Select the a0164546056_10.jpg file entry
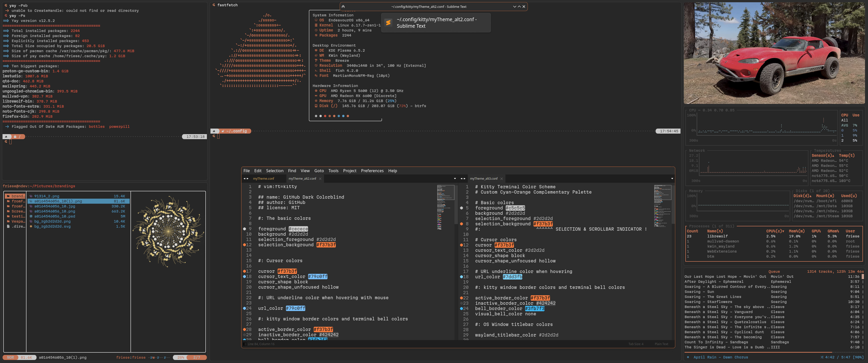The width and height of the screenshot is (868, 363). (55, 206)
